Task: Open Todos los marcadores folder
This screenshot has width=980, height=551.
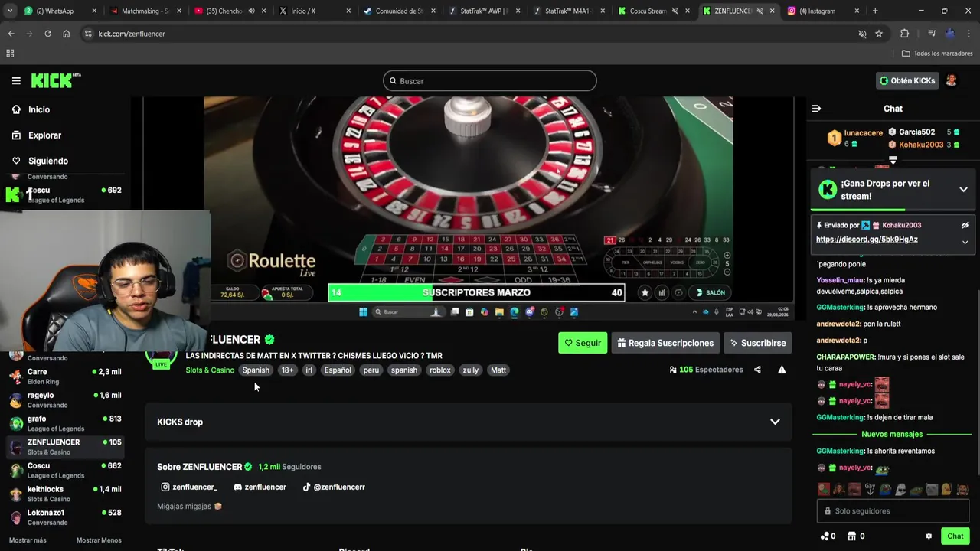Action: [x=937, y=54]
